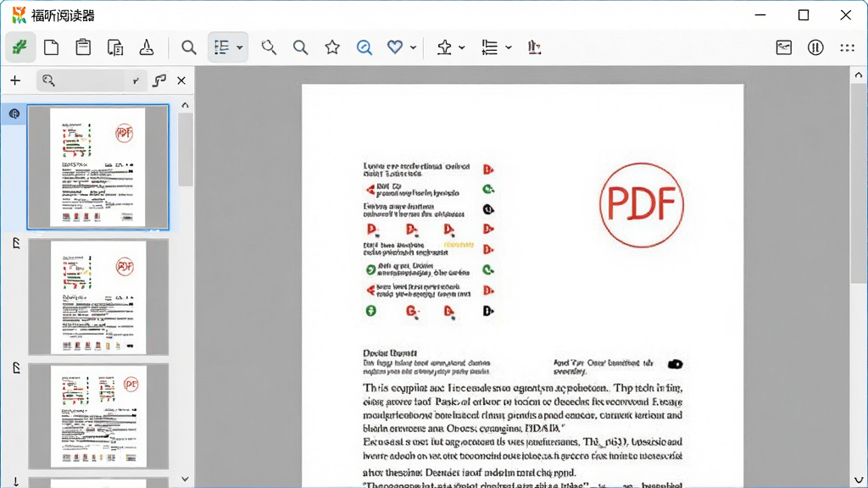
Task: Open the pin star dropdown arrow
Action: tap(462, 48)
